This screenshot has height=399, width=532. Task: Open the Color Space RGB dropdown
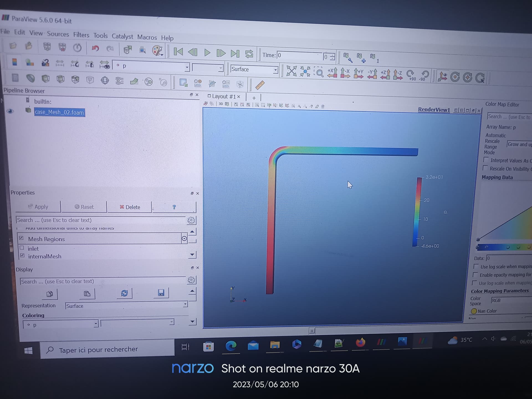click(x=511, y=300)
